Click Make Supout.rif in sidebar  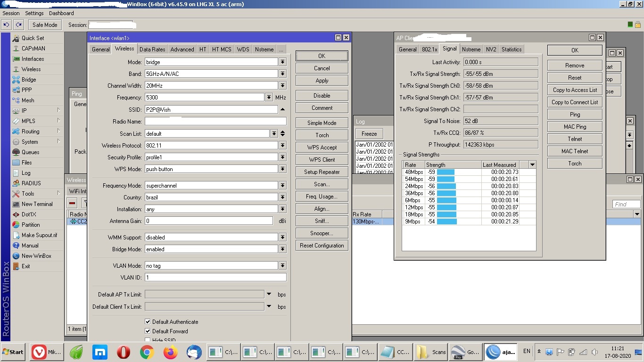click(39, 235)
